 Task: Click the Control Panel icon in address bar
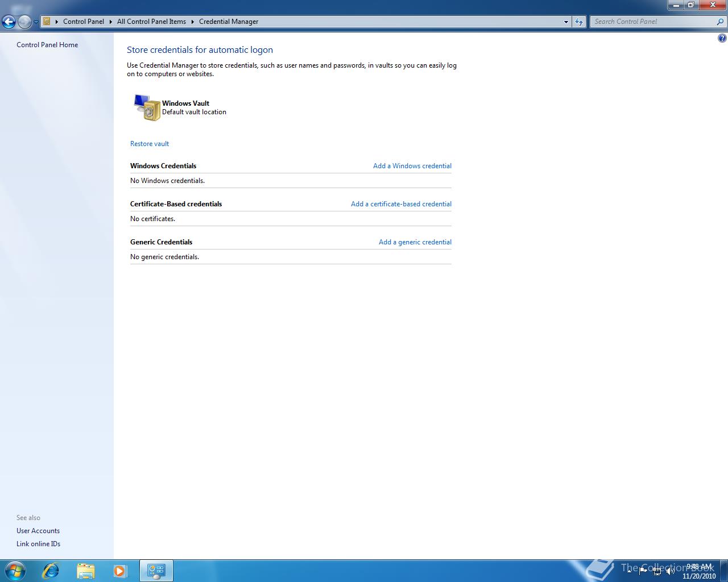47,22
